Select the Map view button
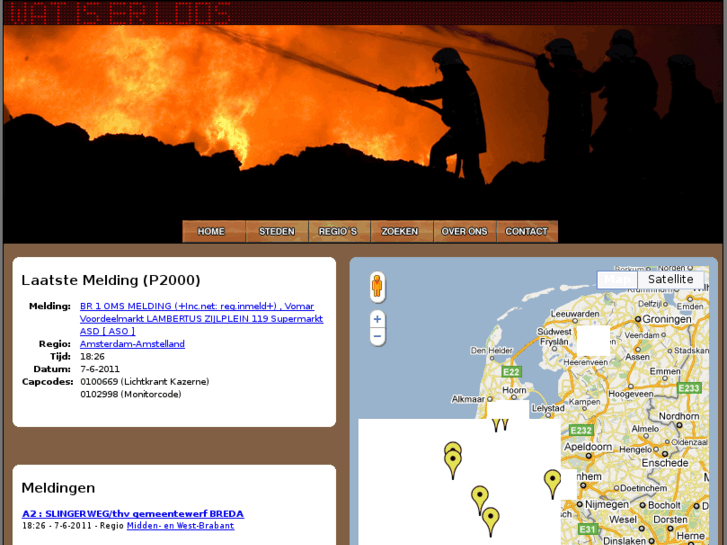 click(617, 279)
